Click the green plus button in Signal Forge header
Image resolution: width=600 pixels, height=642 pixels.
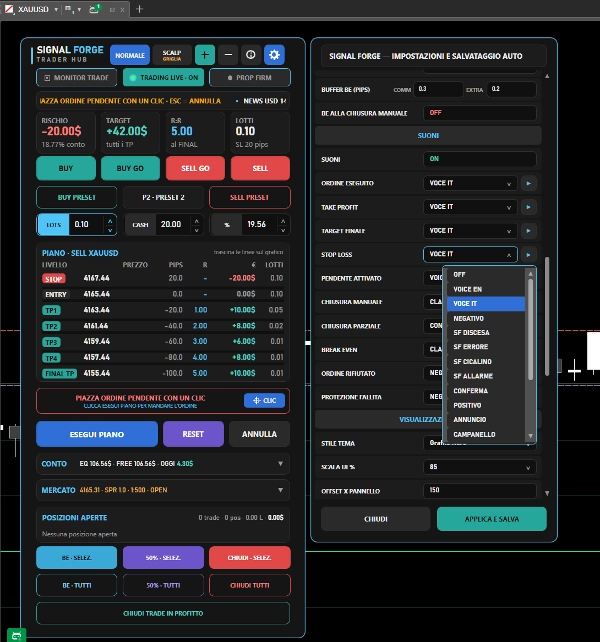[x=205, y=54]
